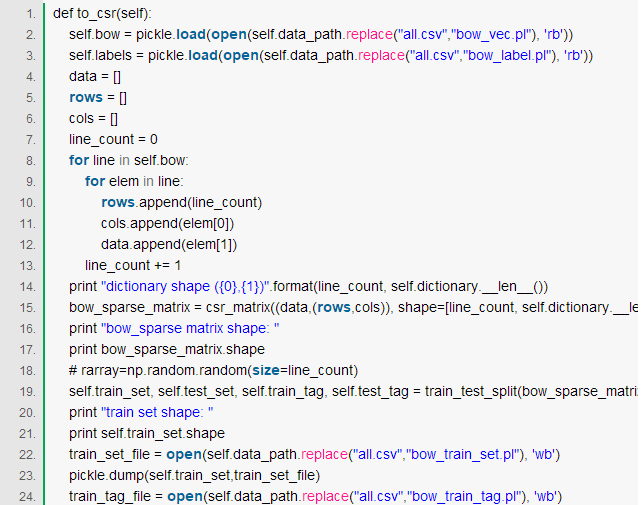The height and width of the screenshot is (505, 644).
Task: Click the pickle.dump statement
Action: (194, 475)
